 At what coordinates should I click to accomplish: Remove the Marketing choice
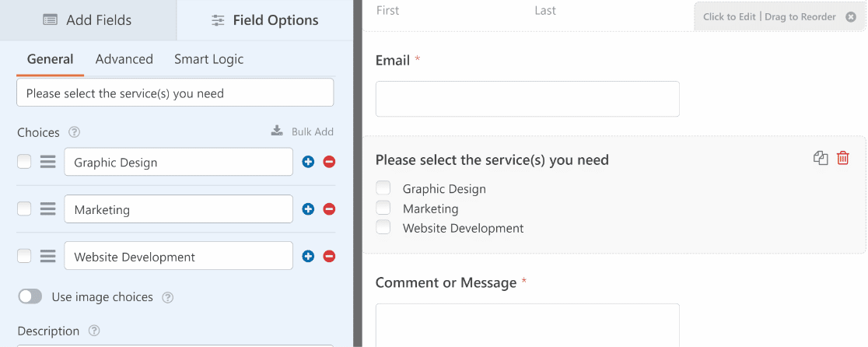tap(329, 209)
